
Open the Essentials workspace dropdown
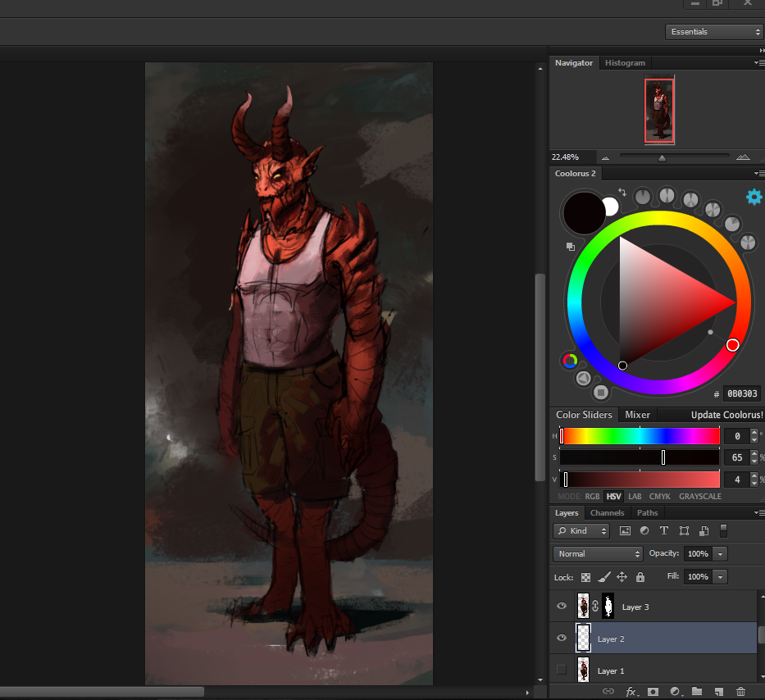[x=713, y=32]
